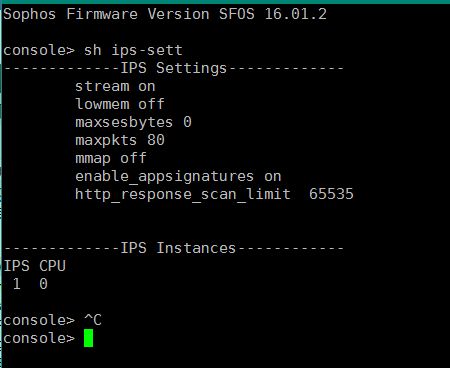Click the CPU value 0

point(43,284)
